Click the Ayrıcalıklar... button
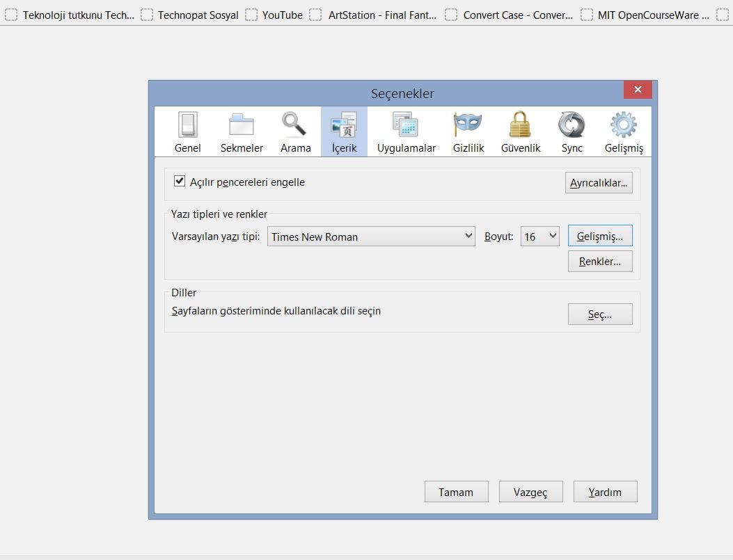 pyautogui.click(x=599, y=183)
